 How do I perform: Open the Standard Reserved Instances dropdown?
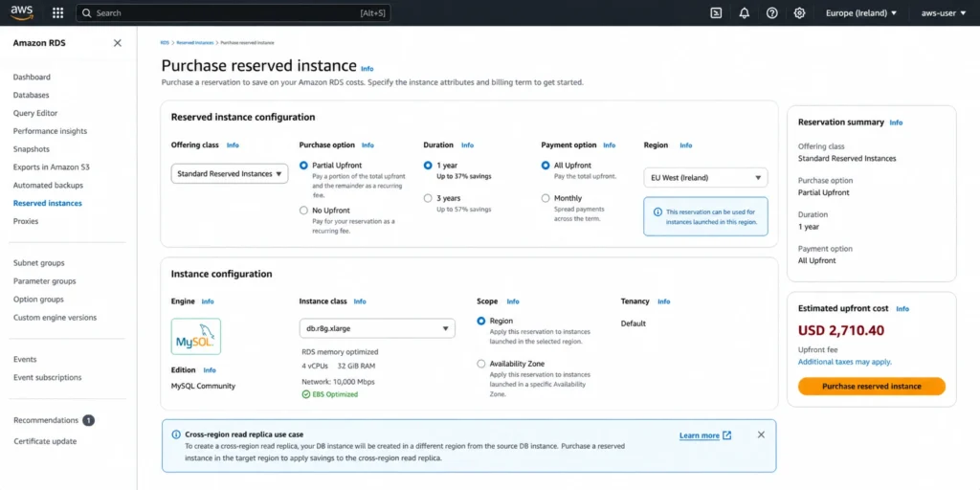[x=230, y=174]
